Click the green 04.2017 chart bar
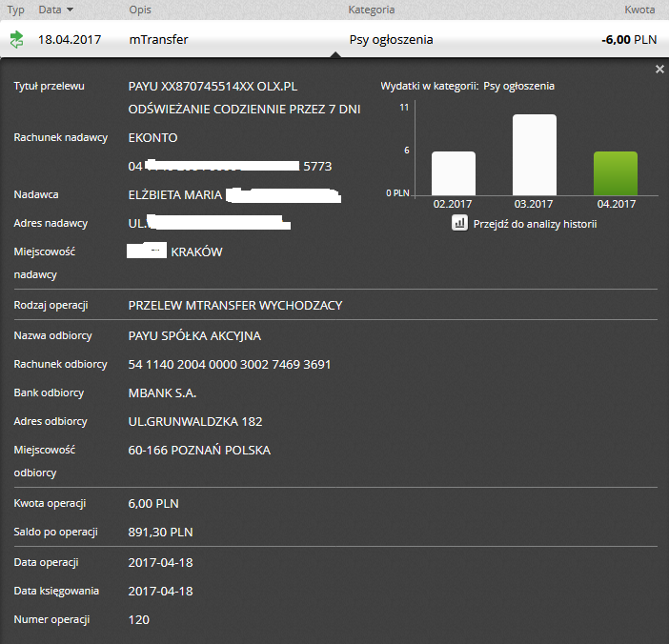Viewport: 669px width, 644px height. point(615,173)
